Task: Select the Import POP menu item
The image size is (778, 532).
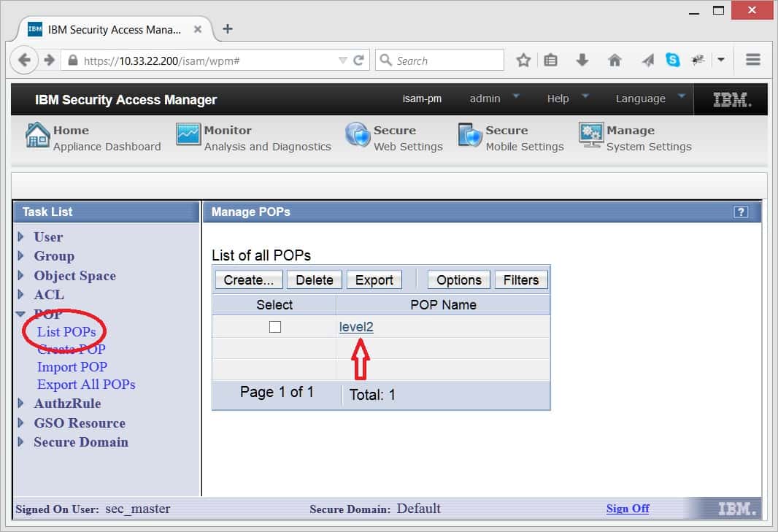Action: (x=72, y=367)
